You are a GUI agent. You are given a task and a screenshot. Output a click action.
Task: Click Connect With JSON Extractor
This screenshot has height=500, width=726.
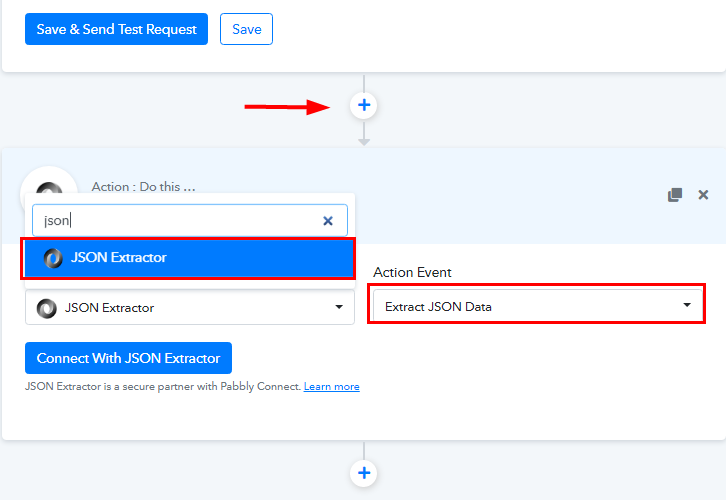pos(128,358)
